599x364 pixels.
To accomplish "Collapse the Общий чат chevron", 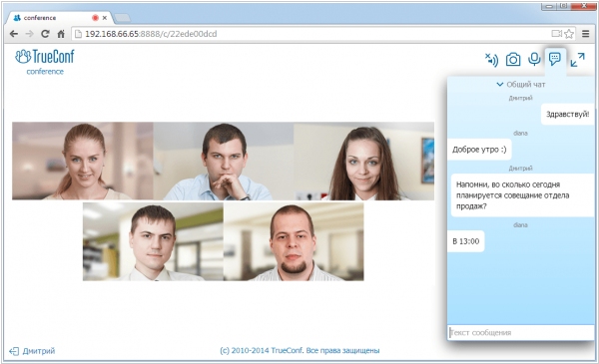I will click(499, 85).
